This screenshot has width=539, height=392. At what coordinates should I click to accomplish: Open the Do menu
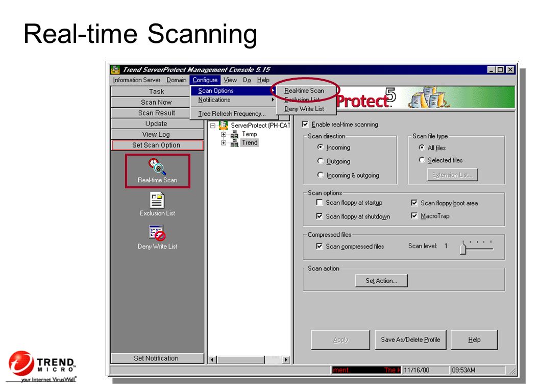coord(247,80)
